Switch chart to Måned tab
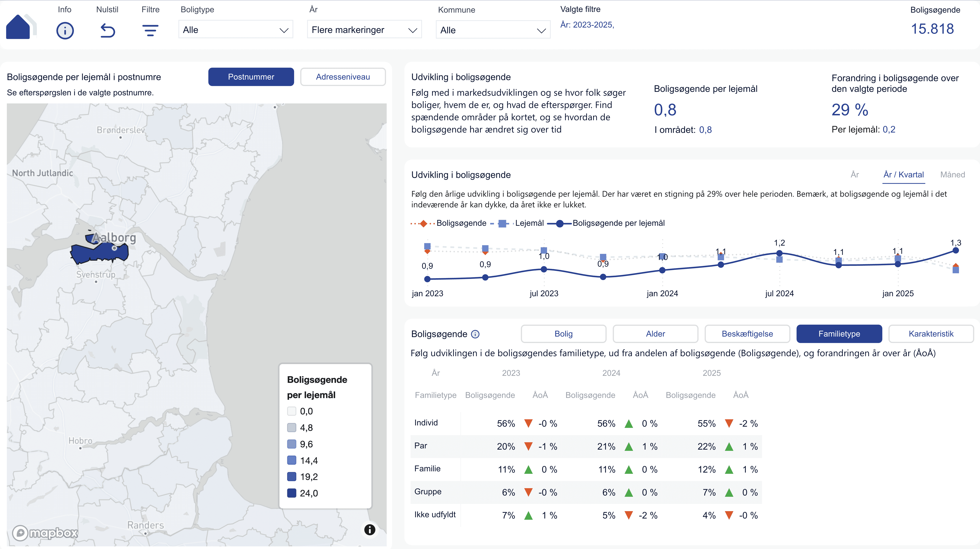This screenshot has height=549, width=980. (952, 175)
